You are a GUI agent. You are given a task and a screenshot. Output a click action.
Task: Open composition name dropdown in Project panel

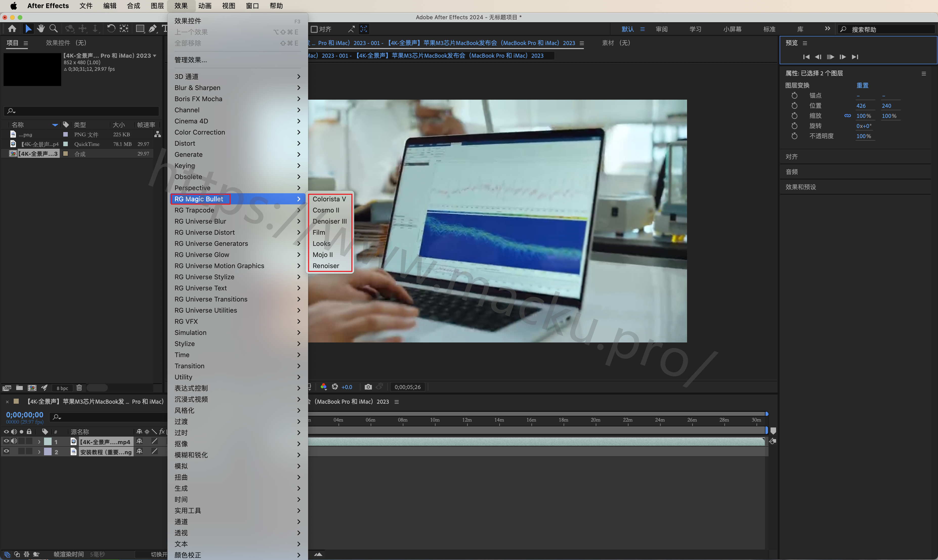click(154, 56)
